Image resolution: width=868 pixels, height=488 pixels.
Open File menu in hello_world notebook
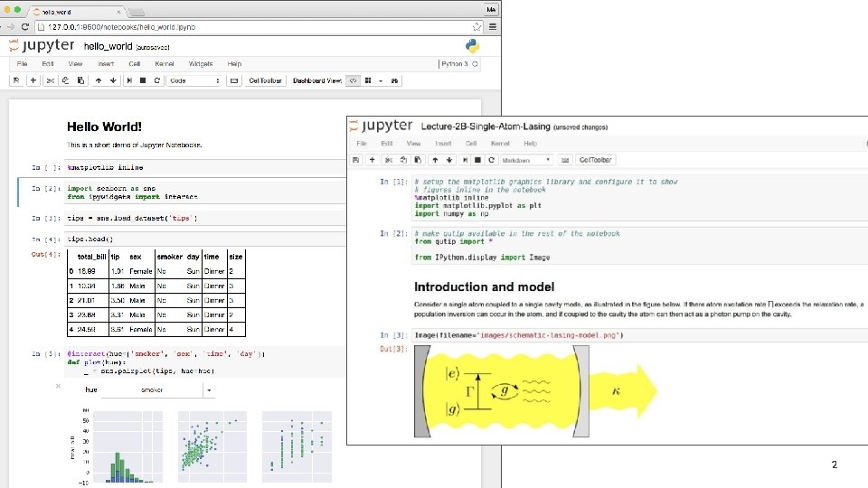click(x=22, y=63)
